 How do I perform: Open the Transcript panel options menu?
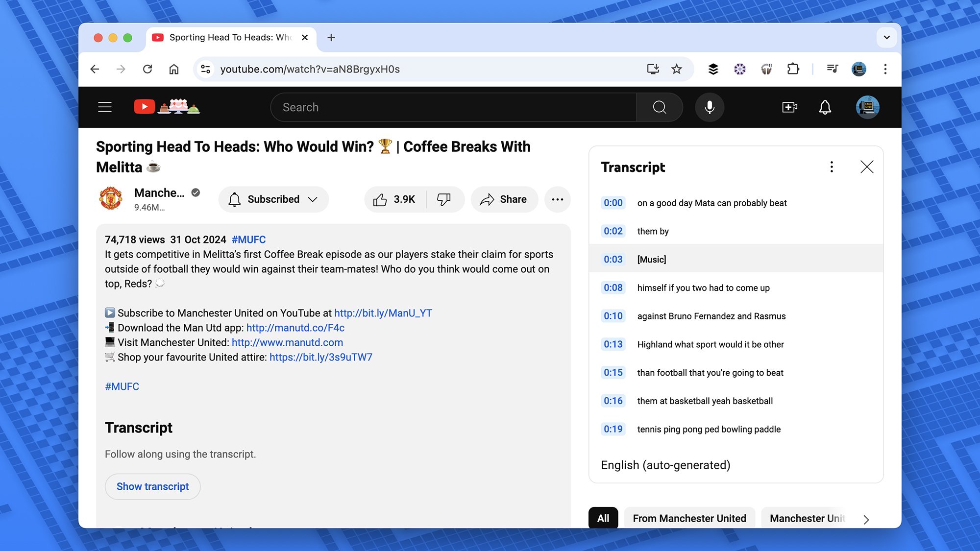coord(832,167)
